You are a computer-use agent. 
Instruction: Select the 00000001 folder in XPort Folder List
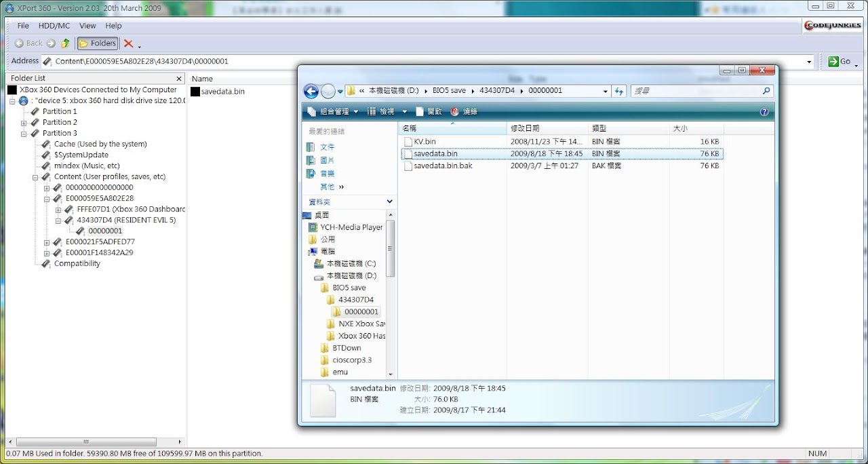[x=105, y=231]
